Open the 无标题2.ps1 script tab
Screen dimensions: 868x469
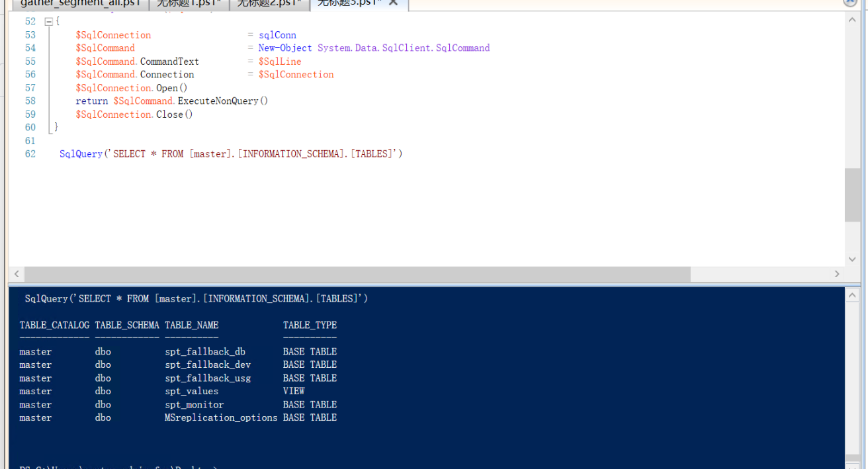[x=269, y=3]
